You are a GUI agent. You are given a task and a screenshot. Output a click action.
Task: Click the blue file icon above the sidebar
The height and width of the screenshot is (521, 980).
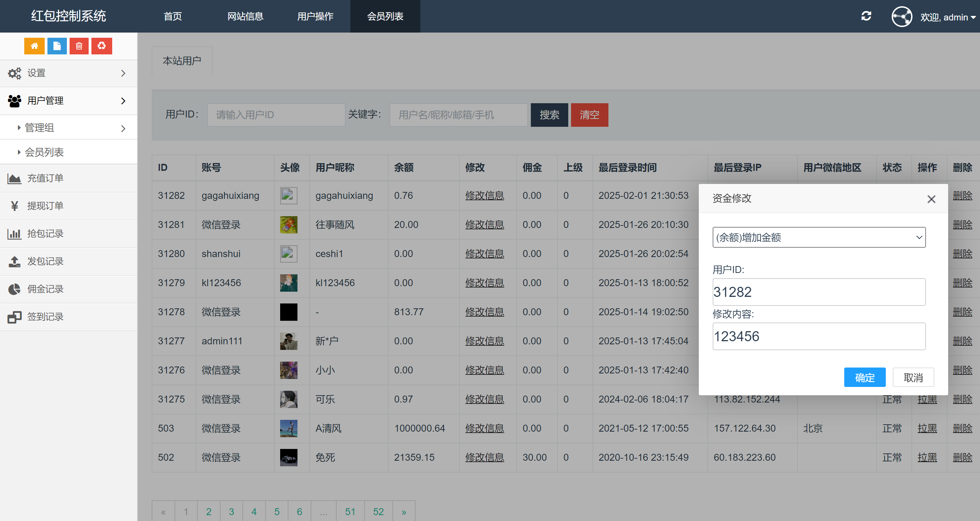pyautogui.click(x=57, y=46)
